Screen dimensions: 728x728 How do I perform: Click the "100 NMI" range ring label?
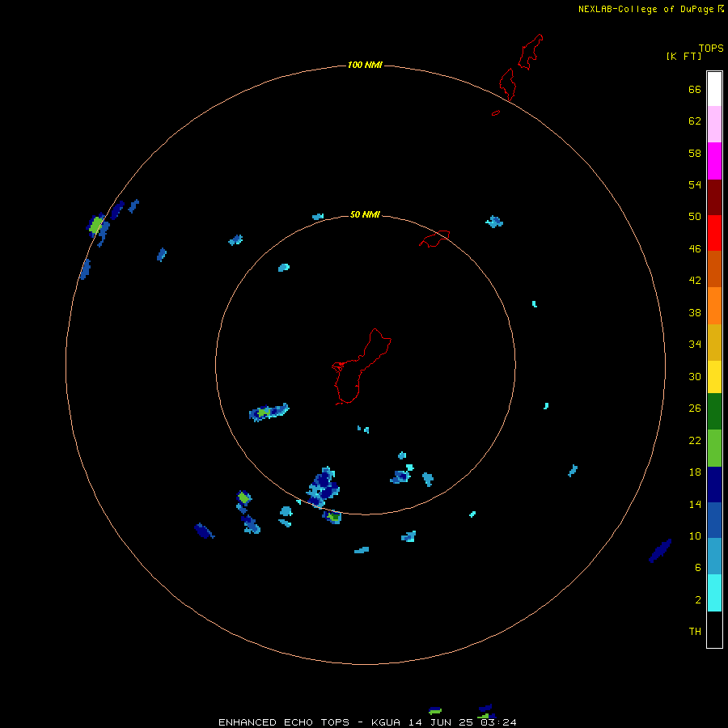(365, 65)
